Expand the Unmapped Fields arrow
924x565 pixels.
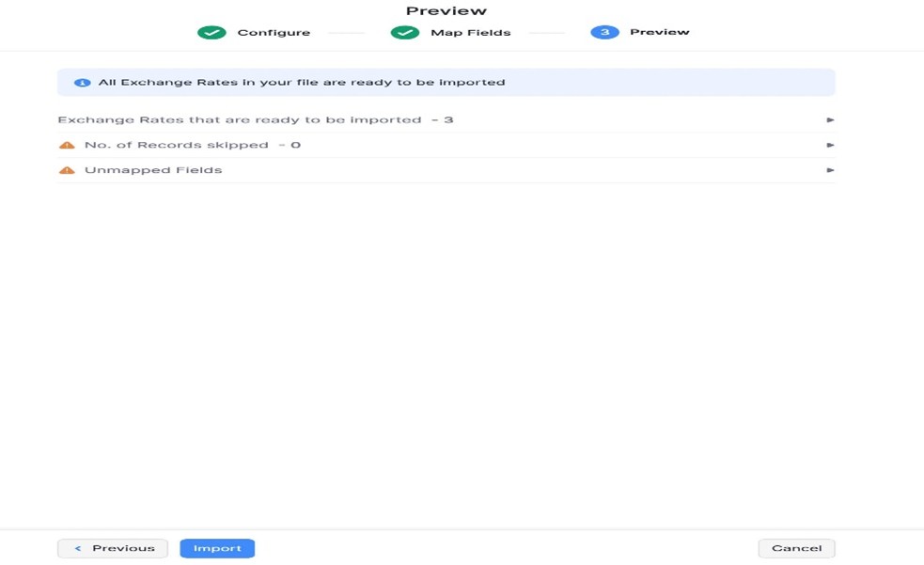(830, 171)
